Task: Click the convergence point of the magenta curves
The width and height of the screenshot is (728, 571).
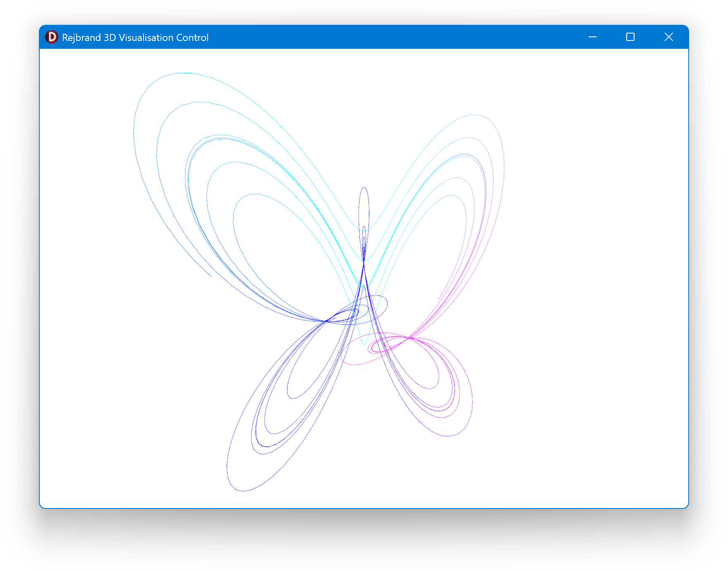Action: coord(409,338)
